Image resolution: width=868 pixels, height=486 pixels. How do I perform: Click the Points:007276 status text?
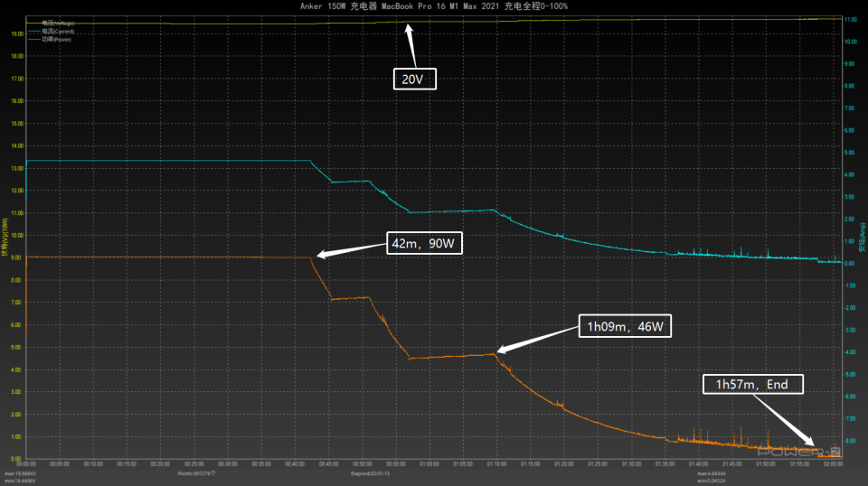196,474
